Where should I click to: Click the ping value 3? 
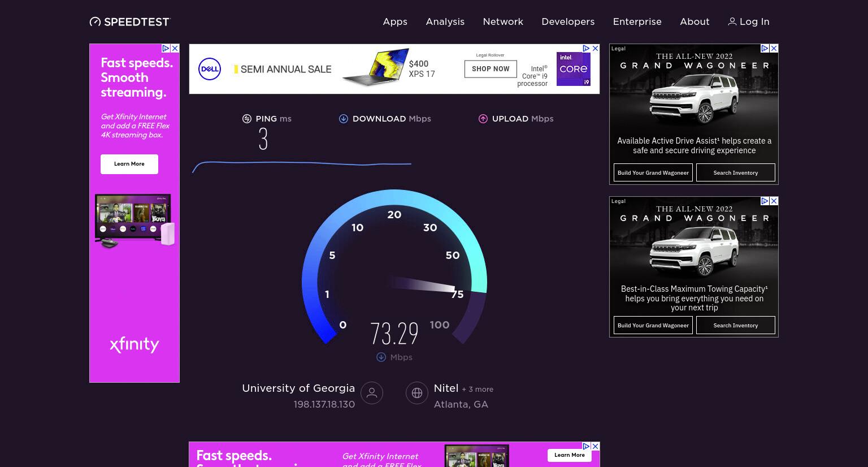coord(263,139)
